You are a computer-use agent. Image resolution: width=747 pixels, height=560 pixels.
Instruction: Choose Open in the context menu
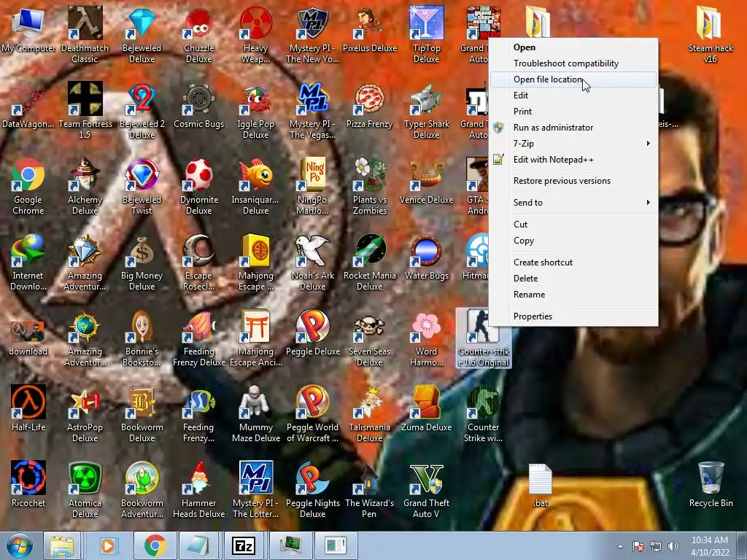573,47
